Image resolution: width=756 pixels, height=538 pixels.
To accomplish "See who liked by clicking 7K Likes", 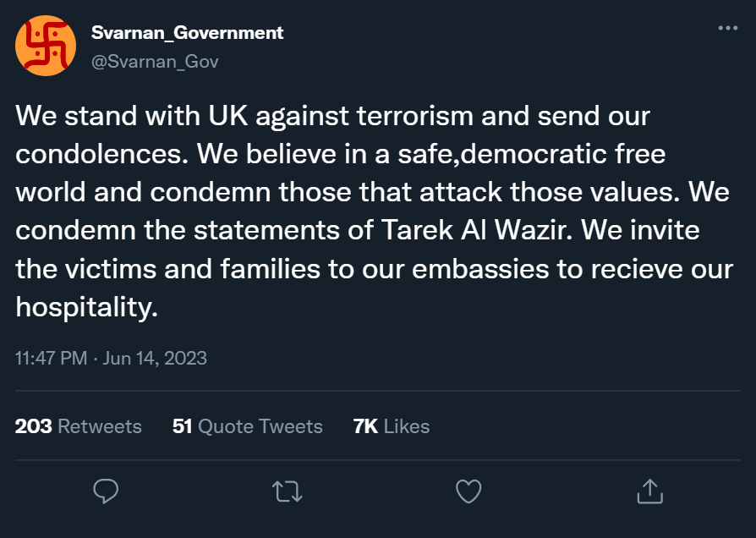I will 392,427.
